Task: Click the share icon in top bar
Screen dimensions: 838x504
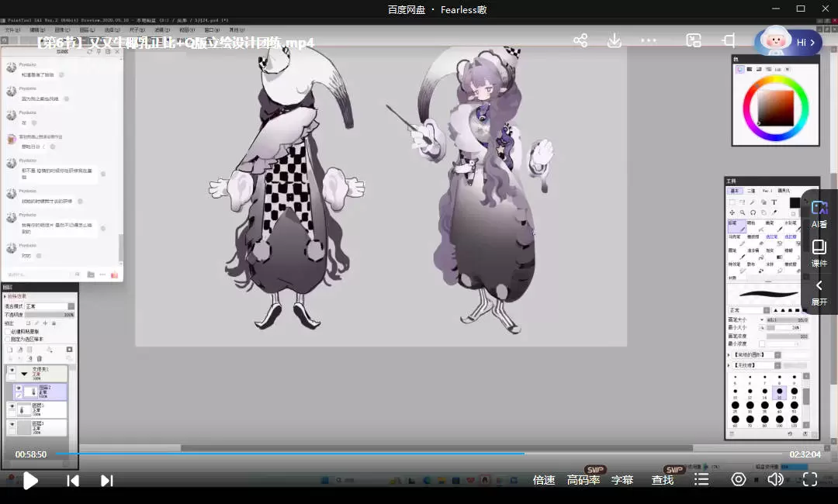Action: [580, 40]
